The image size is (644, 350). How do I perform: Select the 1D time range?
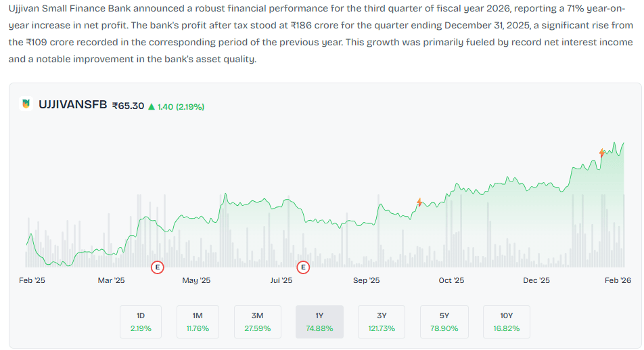pos(141,322)
